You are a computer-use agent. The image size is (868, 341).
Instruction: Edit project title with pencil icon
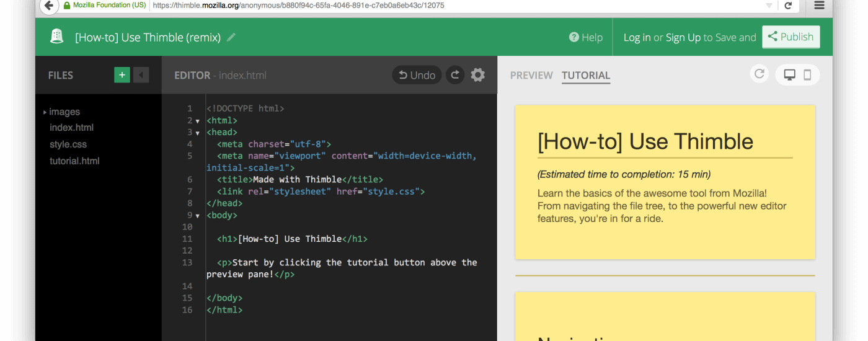coord(231,37)
